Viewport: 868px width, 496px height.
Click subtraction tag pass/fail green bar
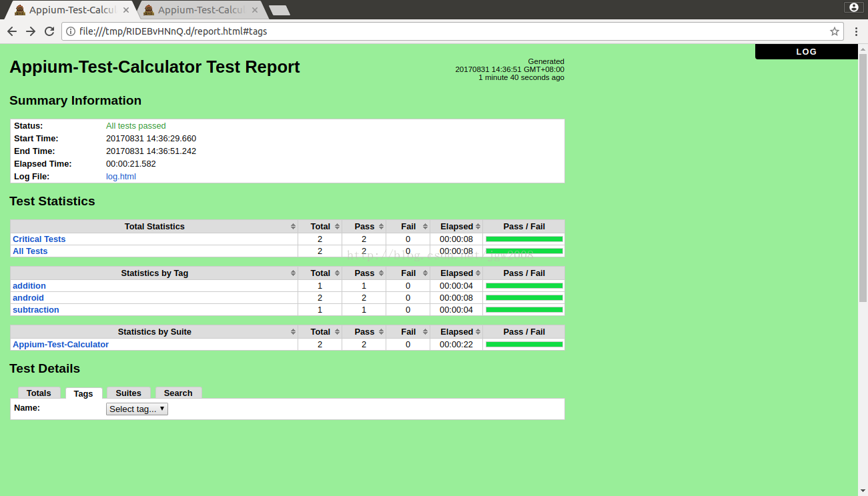[x=524, y=310]
